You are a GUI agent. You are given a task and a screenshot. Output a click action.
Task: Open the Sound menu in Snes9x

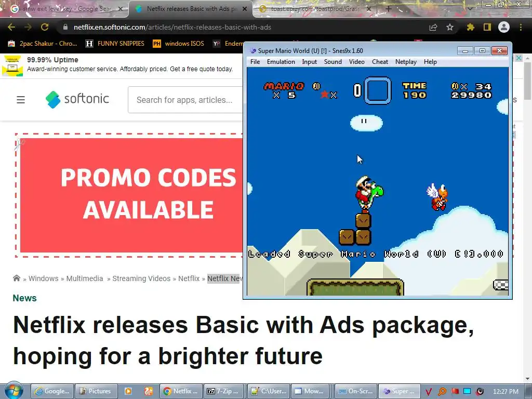pyautogui.click(x=333, y=62)
